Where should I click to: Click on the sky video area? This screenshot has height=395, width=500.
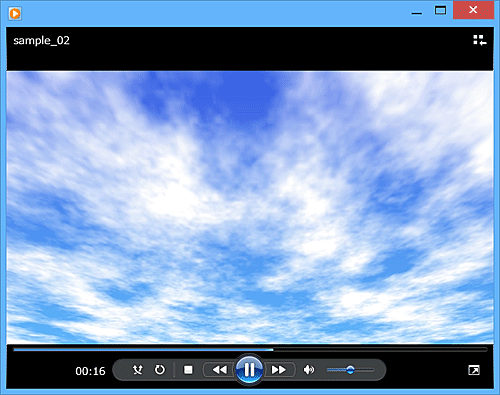point(250,207)
